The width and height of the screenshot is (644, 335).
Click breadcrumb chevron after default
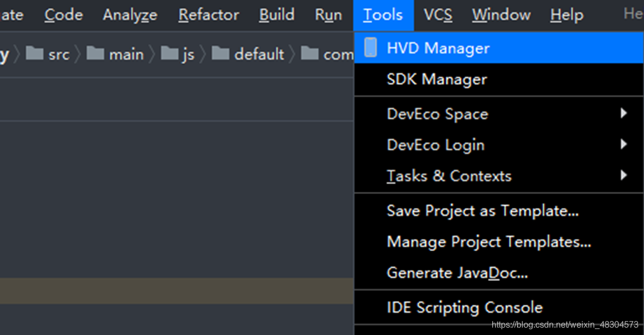click(x=292, y=54)
